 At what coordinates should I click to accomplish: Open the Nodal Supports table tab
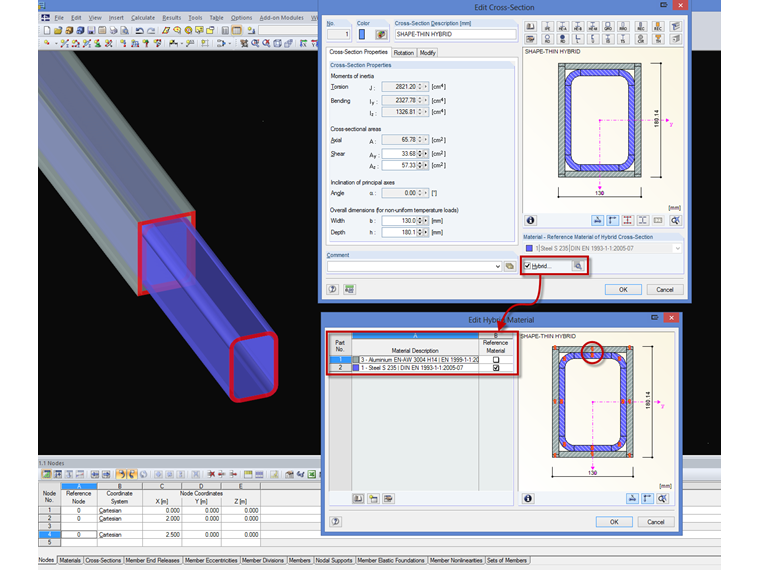[334, 560]
